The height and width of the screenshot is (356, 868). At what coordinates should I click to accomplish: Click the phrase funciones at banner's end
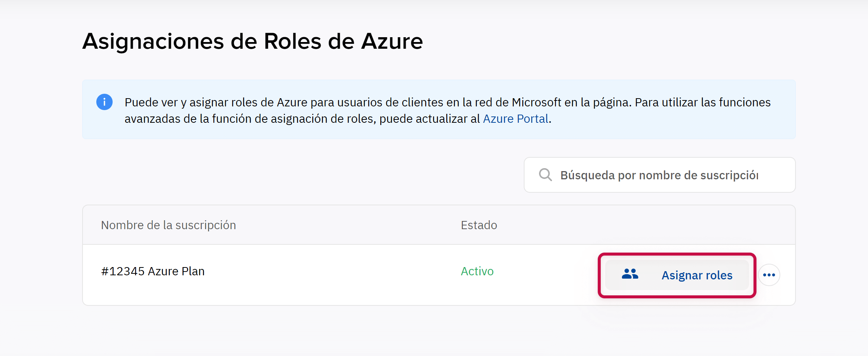tap(745, 102)
